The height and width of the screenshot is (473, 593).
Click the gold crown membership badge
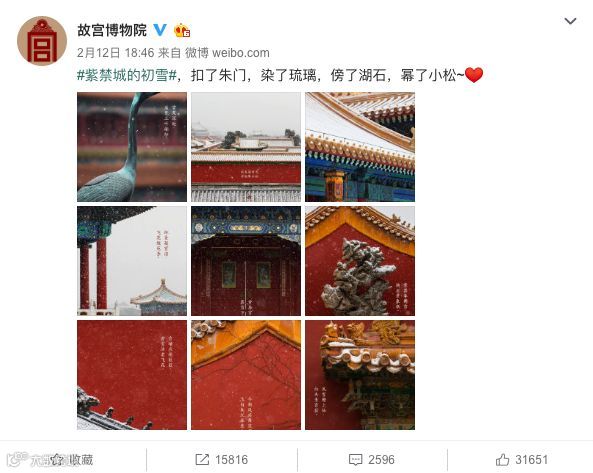pyautogui.click(x=182, y=30)
